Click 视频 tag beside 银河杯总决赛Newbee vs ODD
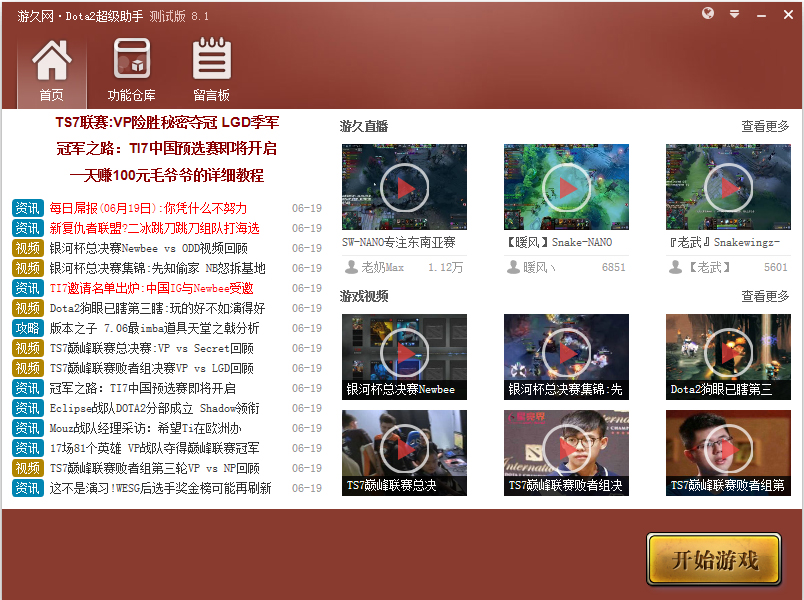The height and width of the screenshot is (600, 804). pos(28,248)
